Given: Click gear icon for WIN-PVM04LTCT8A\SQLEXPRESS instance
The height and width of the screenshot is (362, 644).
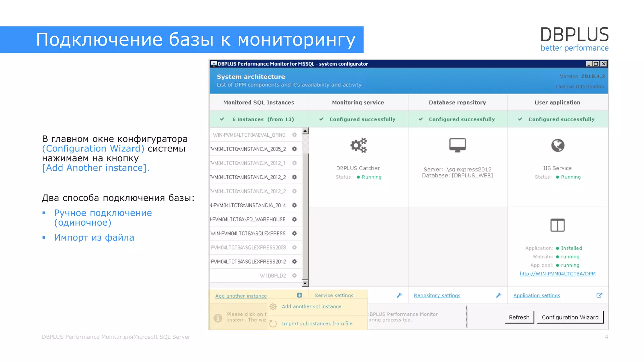Looking at the screenshot, I should pyautogui.click(x=294, y=233).
